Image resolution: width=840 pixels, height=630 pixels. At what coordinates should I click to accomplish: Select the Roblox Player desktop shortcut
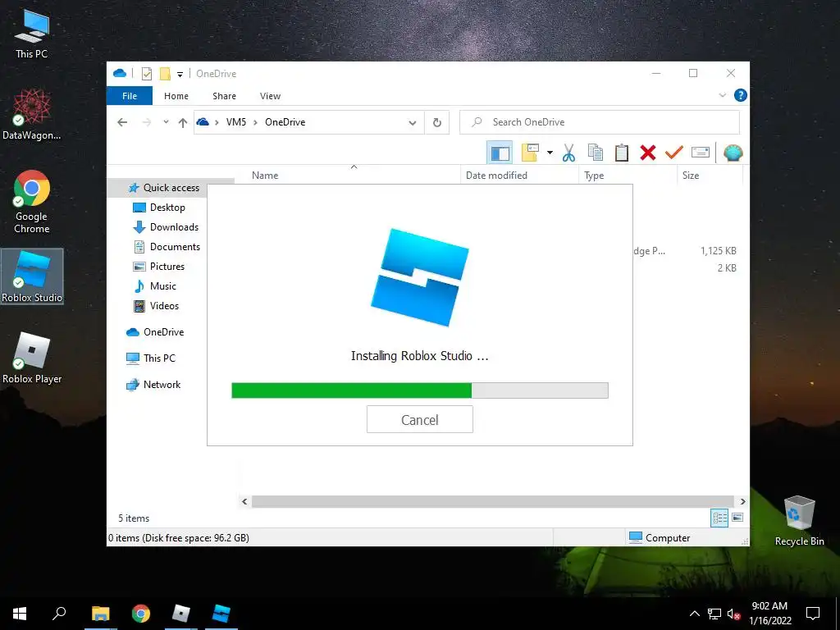coord(32,358)
